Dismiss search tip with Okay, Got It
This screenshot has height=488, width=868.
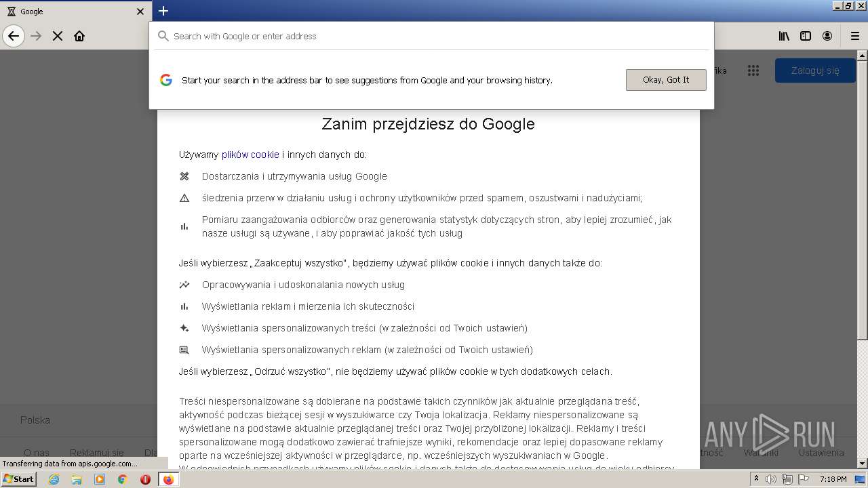[x=666, y=80]
